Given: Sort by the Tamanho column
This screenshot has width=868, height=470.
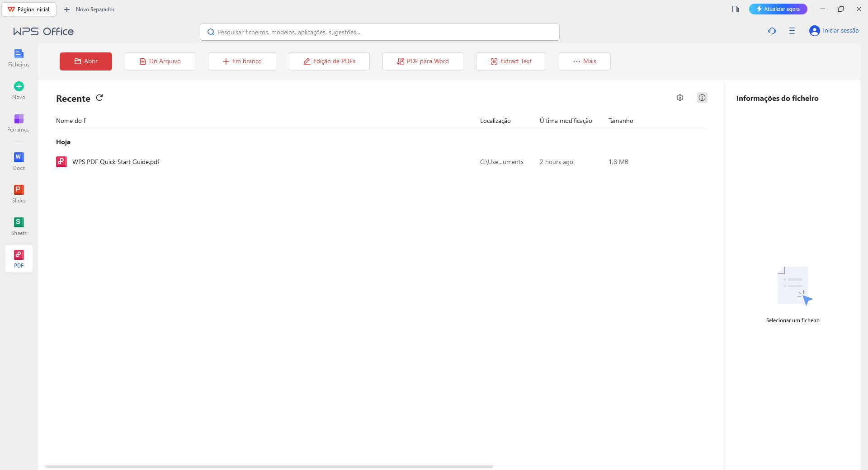Looking at the screenshot, I should tap(621, 121).
